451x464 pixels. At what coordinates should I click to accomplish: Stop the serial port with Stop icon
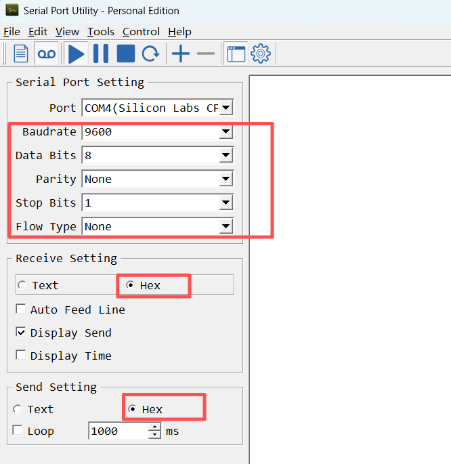coord(126,53)
